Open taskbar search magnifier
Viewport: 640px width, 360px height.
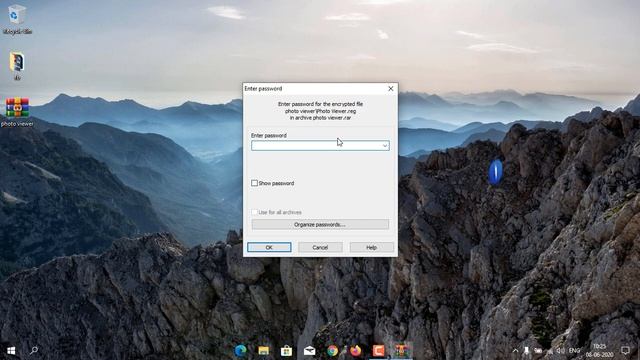tap(34, 350)
